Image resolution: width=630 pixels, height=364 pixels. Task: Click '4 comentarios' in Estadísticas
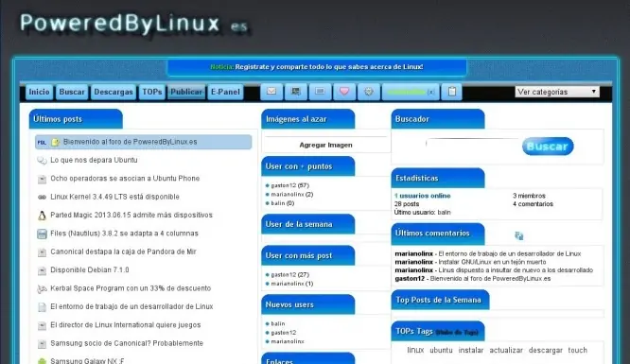tap(533, 204)
